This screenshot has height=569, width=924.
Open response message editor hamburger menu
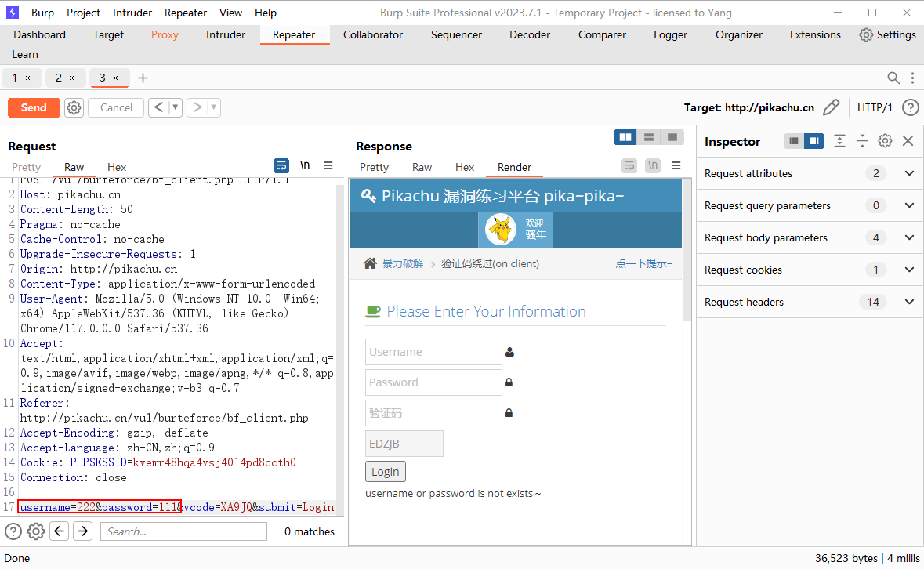(x=676, y=165)
